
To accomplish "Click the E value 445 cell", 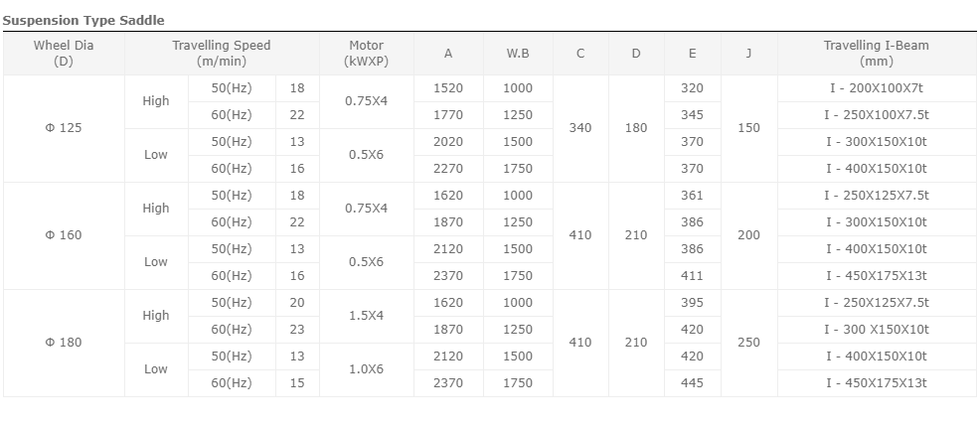I will click(x=692, y=383).
